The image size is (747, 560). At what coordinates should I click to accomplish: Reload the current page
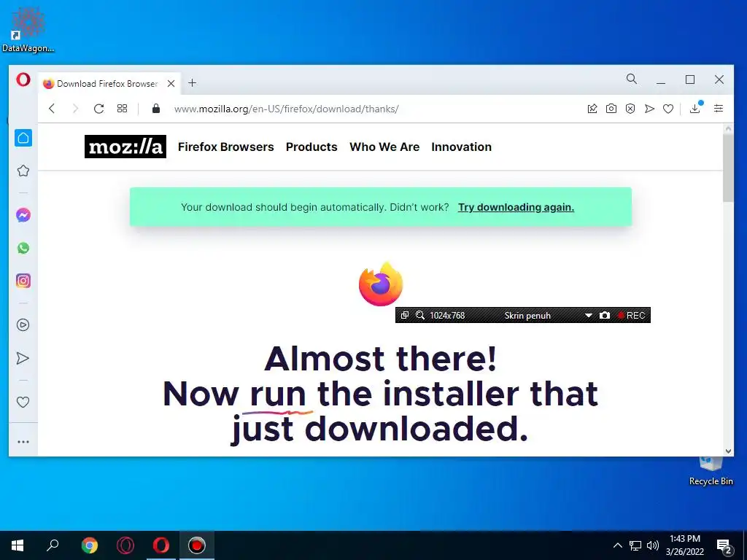click(98, 109)
